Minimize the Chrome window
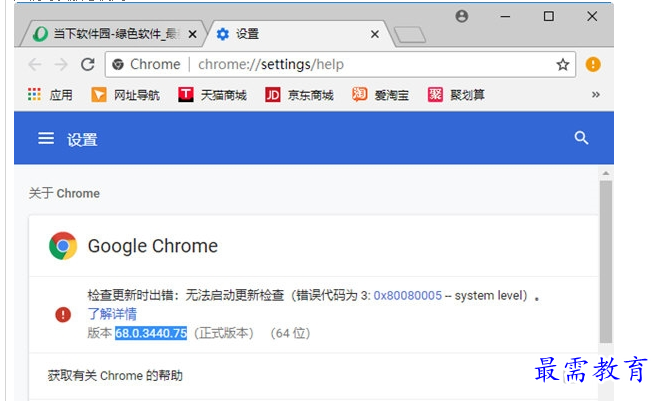The height and width of the screenshot is (401, 656). point(505,16)
